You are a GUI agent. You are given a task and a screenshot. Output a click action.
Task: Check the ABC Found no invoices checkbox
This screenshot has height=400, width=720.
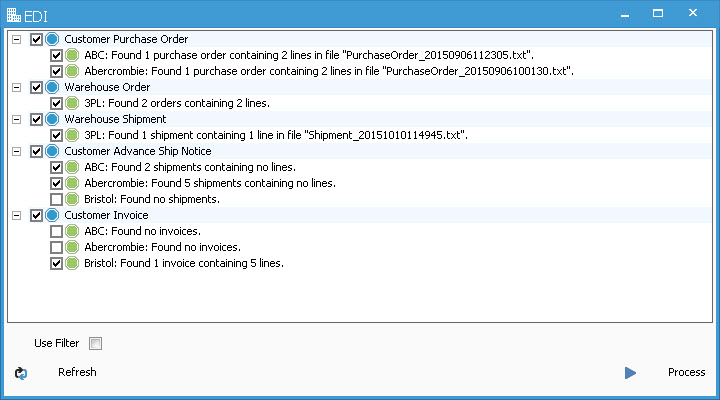[56, 231]
